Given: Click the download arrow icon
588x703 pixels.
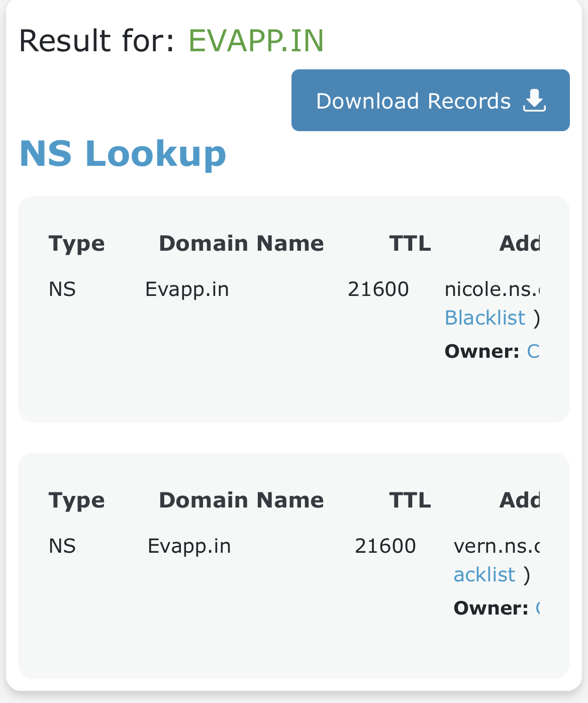Looking at the screenshot, I should click(534, 101).
